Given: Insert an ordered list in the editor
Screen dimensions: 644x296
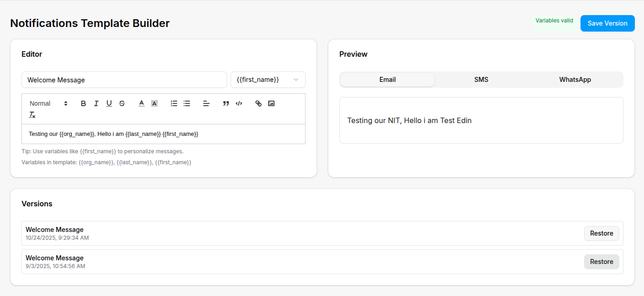Looking at the screenshot, I should tap(174, 103).
